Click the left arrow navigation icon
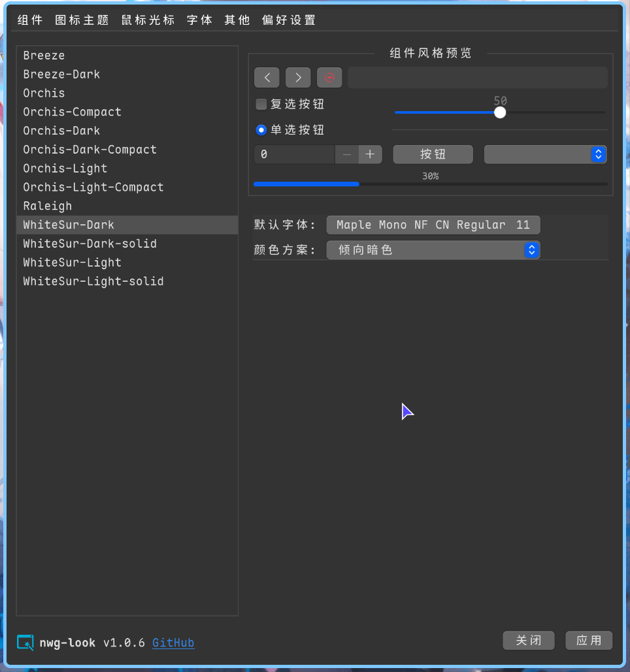The width and height of the screenshot is (630, 672). click(267, 77)
